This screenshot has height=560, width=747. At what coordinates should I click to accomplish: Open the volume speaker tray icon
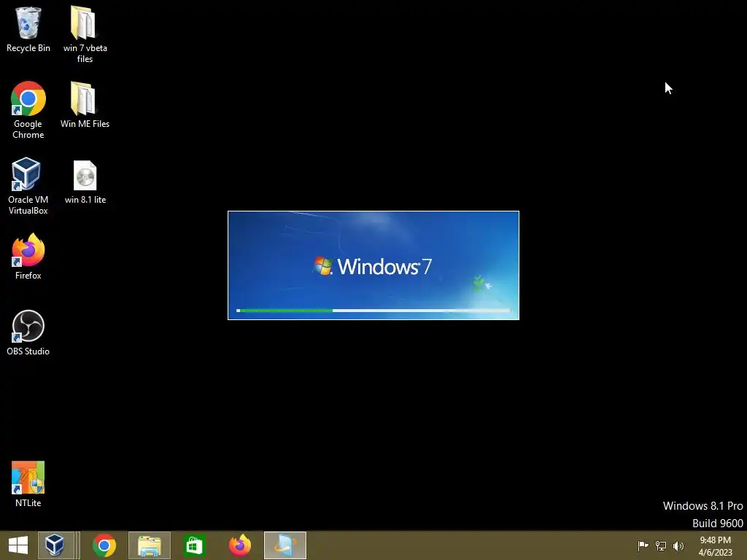click(678, 545)
